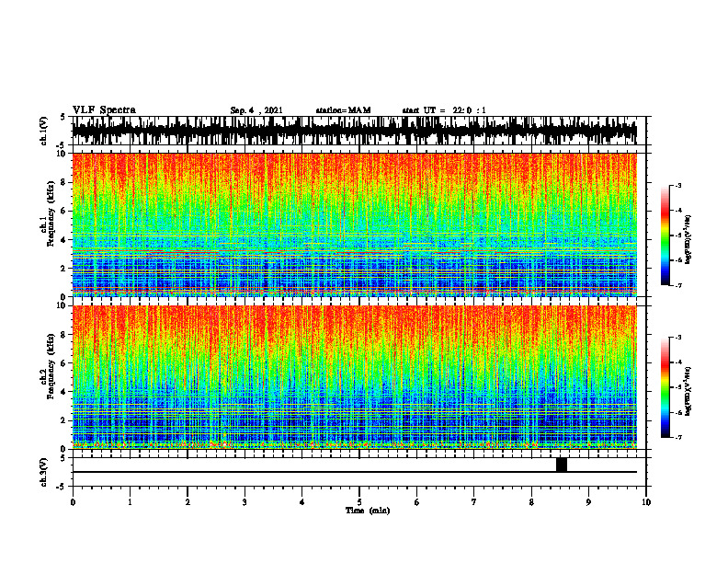Click the ch.1 spectrogram color bar
Viewport: 728px width, 563px height.
(x=665, y=236)
